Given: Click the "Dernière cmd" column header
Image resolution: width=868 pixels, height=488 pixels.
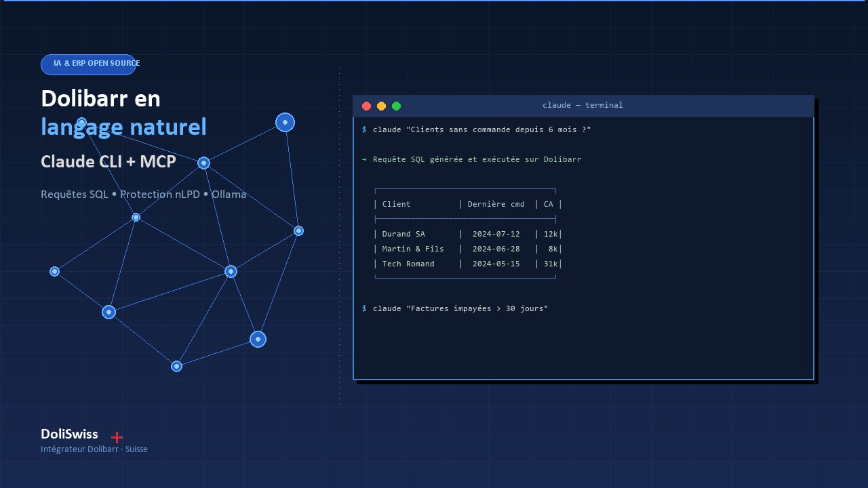Looking at the screenshot, I should tap(496, 204).
